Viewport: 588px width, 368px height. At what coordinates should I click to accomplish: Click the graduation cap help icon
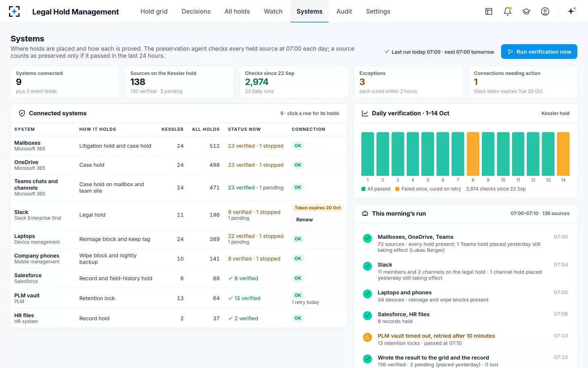click(526, 11)
